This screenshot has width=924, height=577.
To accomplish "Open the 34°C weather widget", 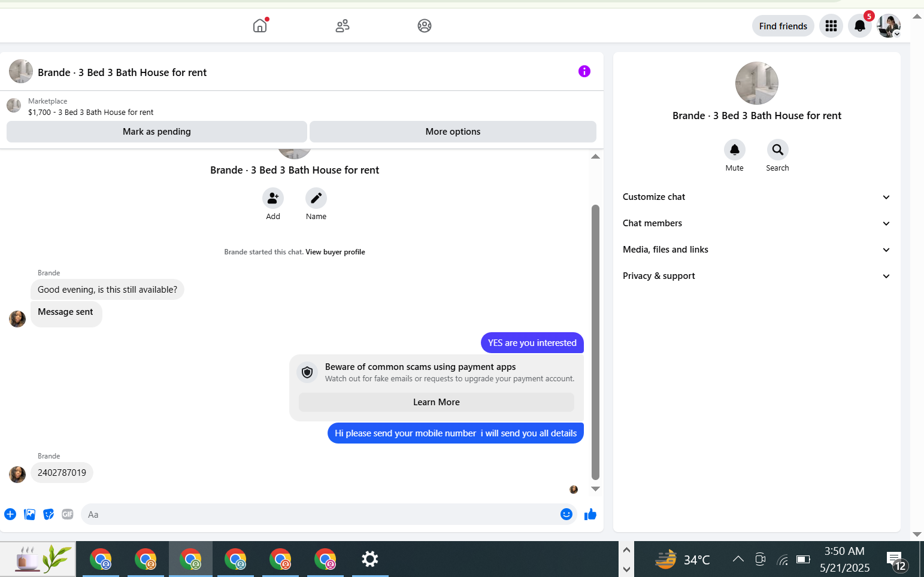I will (x=682, y=560).
